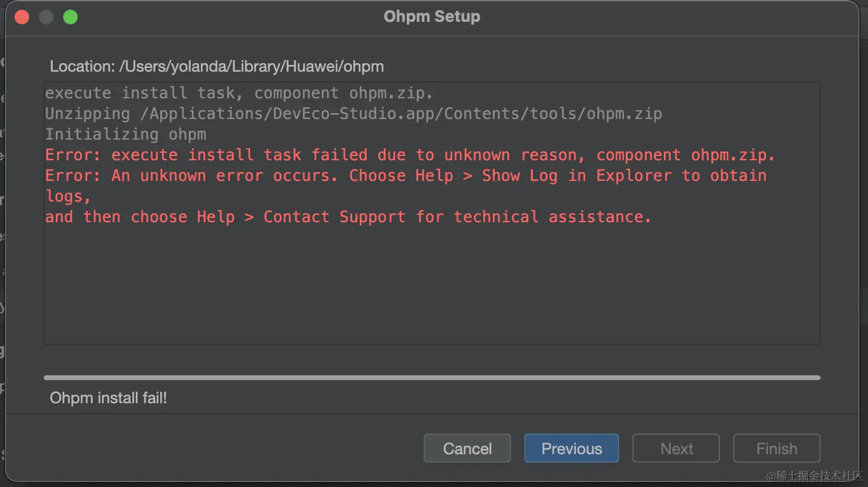
Task: Click empty space in the log output area
Action: (432, 285)
